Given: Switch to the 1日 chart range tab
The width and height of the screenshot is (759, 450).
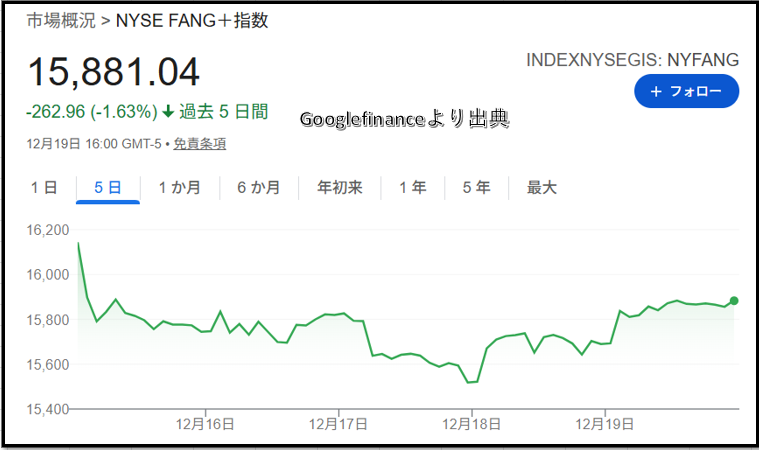Looking at the screenshot, I should point(43,187).
